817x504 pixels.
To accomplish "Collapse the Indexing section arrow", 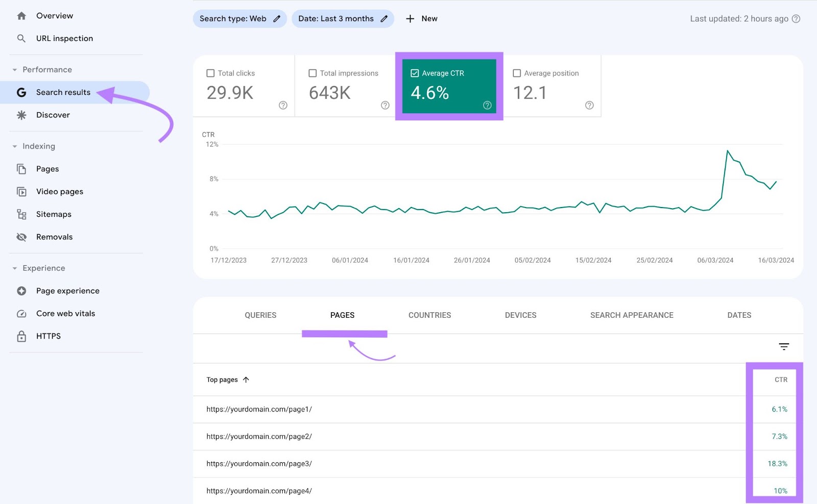I will point(15,146).
